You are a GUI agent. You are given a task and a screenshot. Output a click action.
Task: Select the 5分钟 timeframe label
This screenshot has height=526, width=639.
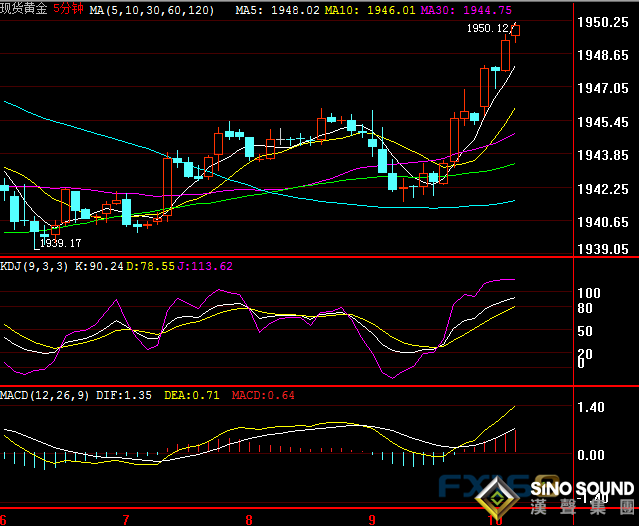[68, 9]
